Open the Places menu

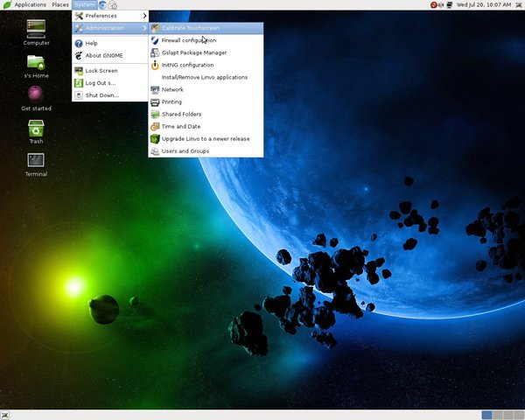coord(59,4)
